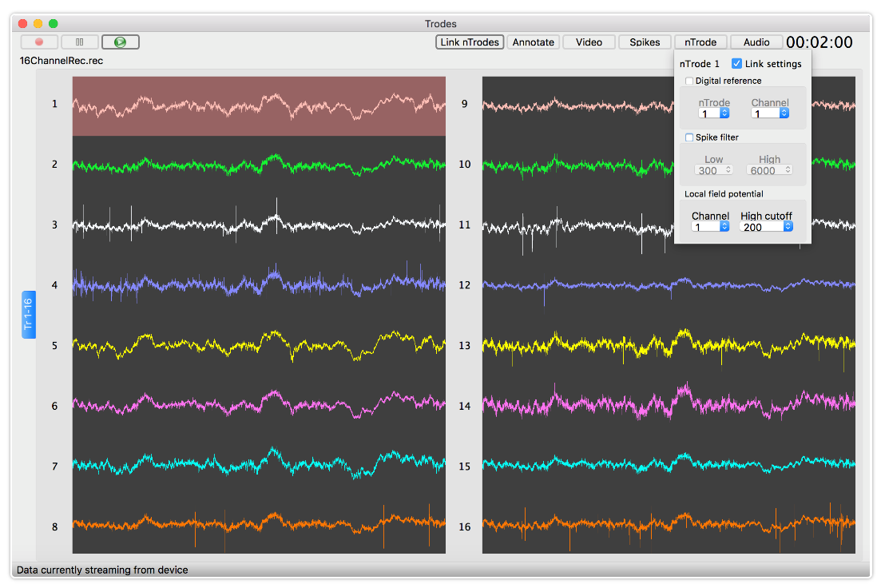Screen dimensions: 881x588
Task: Open the nTrode settings button
Action: [x=700, y=42]
